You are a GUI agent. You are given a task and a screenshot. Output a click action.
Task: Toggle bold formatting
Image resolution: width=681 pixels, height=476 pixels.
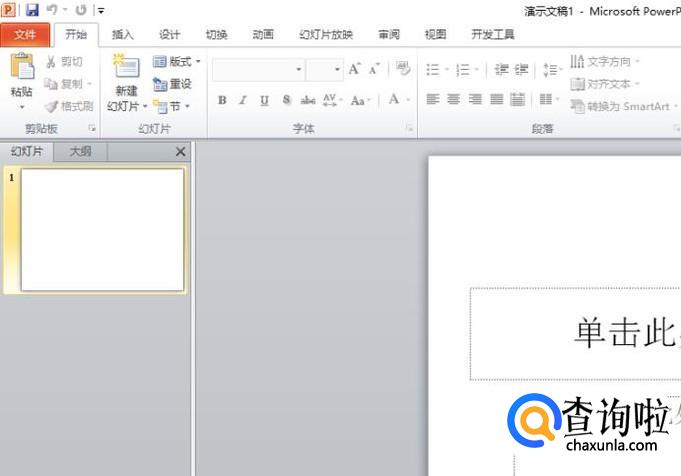click(x=222, y=100)
